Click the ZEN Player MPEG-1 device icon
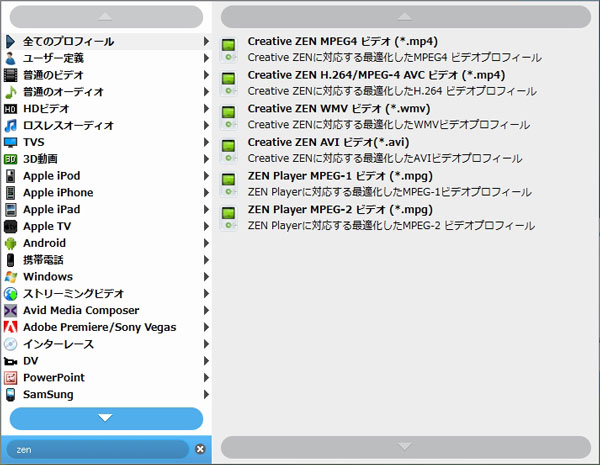This screenshot has height=465, width=600. point(228,184)
